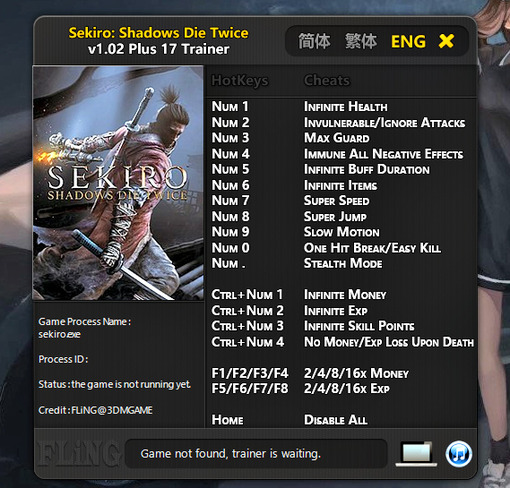Select the ENG language option
Image resolution: width=510 pixels, height=488 pixels.
coord(408,42)
